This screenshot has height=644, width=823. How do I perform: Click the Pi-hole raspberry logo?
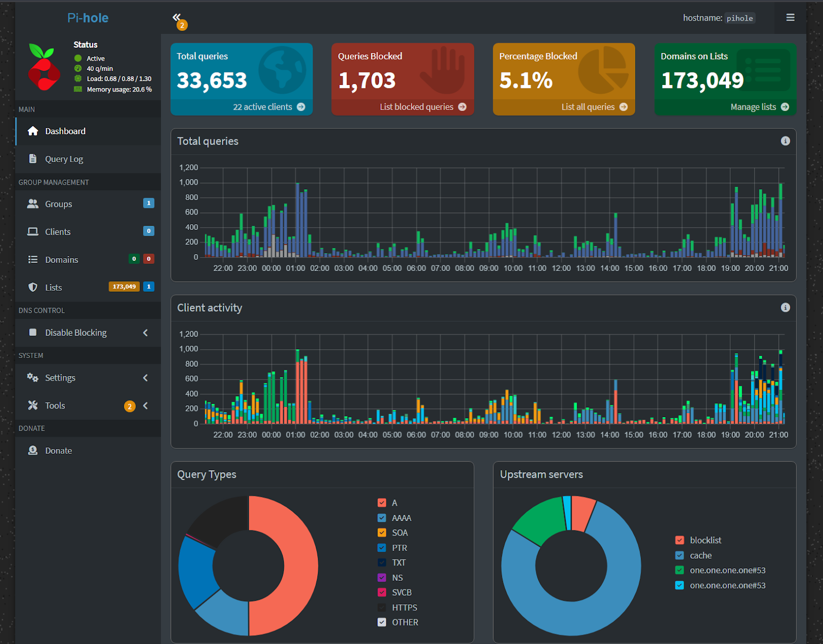[x=43, y=67]
